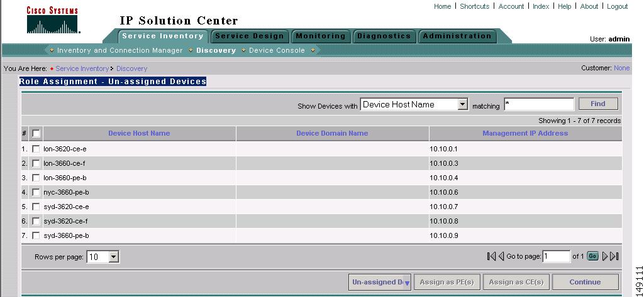
Task: Open the Device Host Name filter dropdown
Action: click(414, 105)
